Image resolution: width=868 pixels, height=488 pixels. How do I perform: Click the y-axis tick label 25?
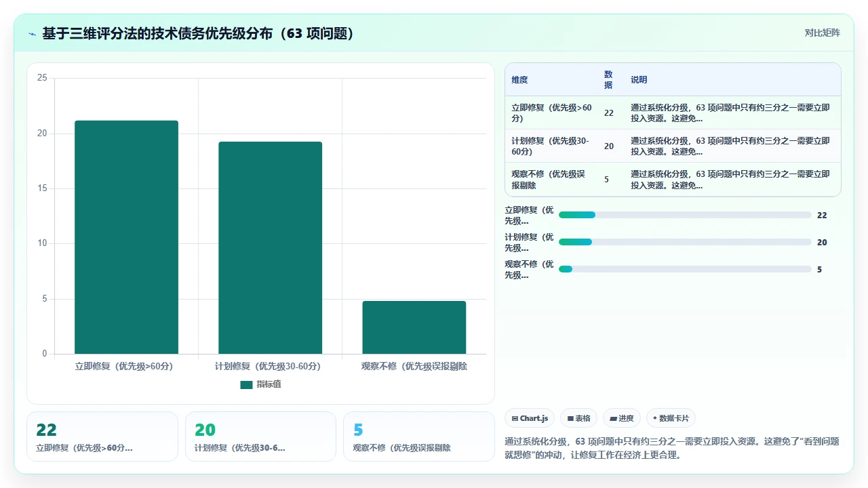[x=42, y=78]
